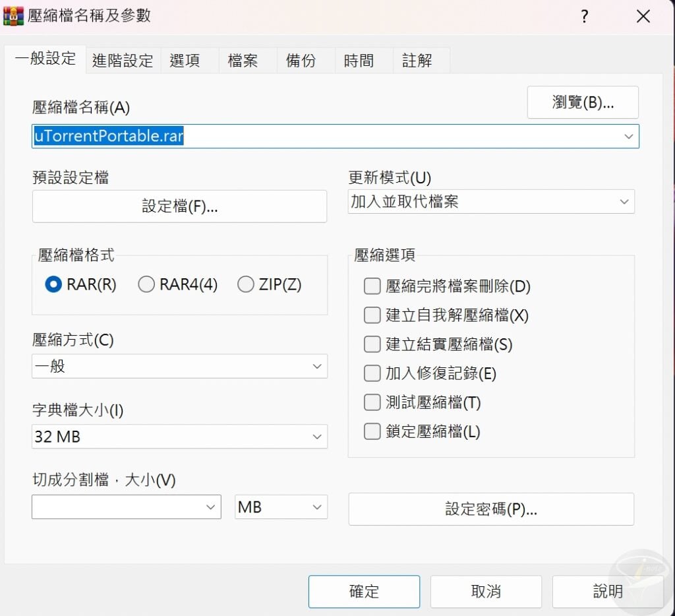Enable 壓縮完將檔案刪除 checkbox

coord(372,286)
